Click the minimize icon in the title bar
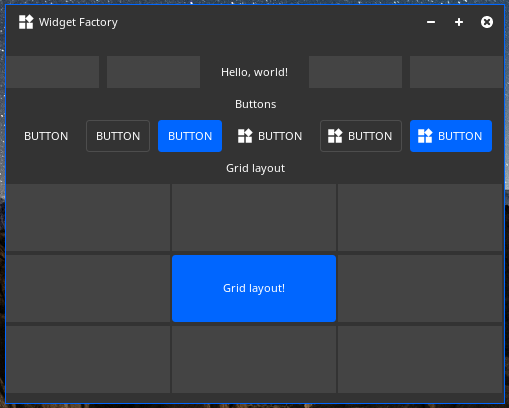The height and width of the screenshot is (408, 509). point(431,22)
